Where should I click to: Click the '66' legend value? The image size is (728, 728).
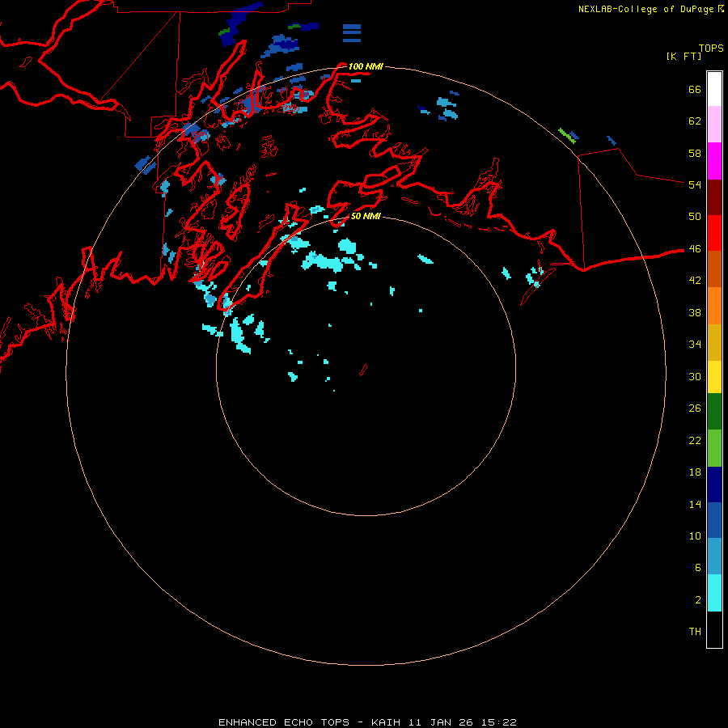point(695,89)
